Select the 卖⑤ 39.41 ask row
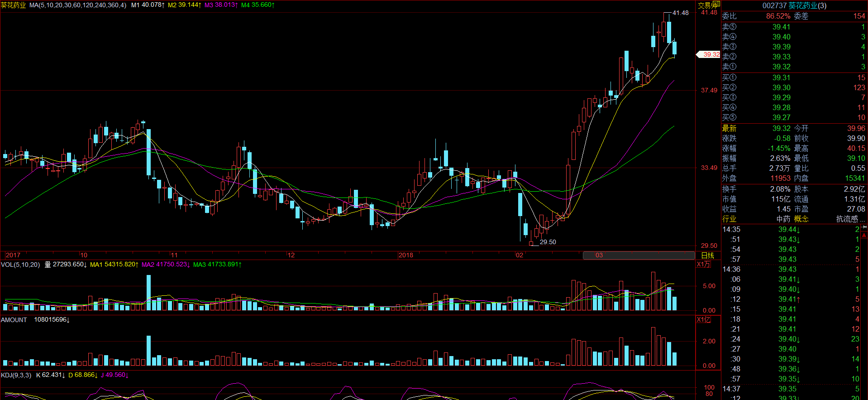This screenshot has height=400, width=868. pos(794,27)
